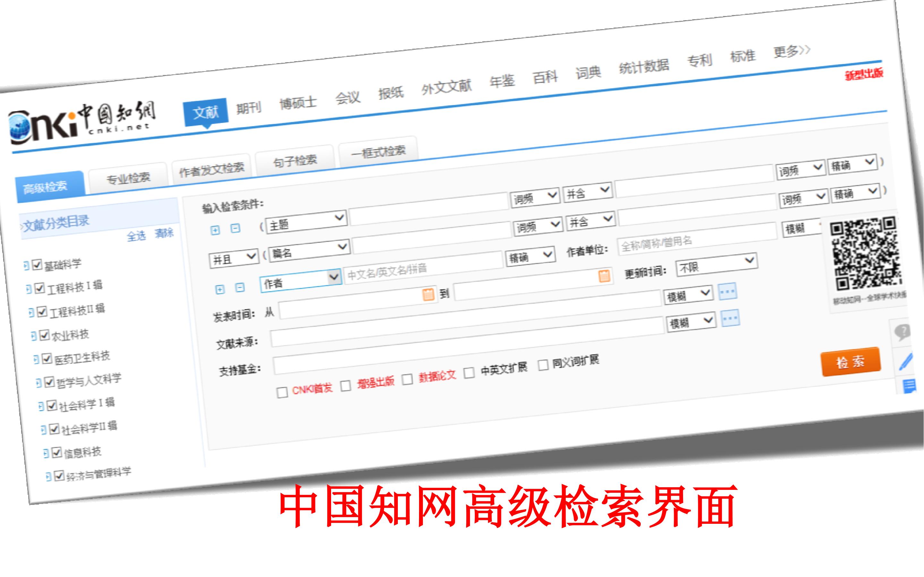
Task: Click the plus icon beside 主题 row
Action: (x=215, y=230)
